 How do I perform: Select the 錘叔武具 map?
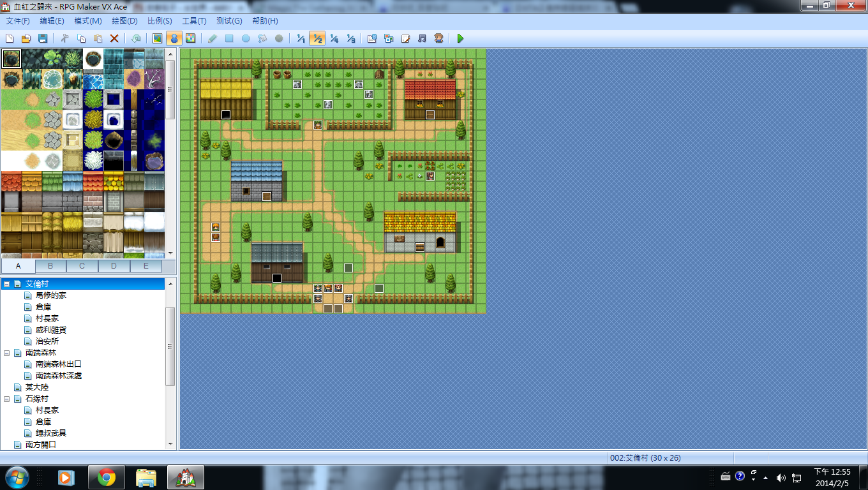pos(51,433)
